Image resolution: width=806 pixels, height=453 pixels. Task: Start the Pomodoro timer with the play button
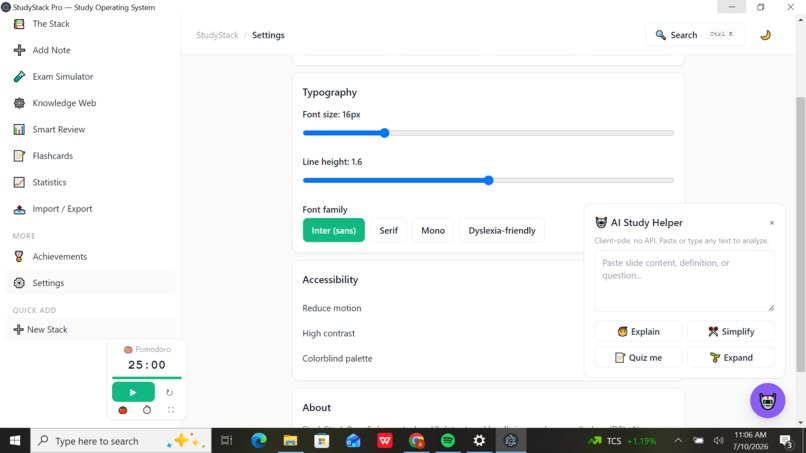tap(133, 392)
